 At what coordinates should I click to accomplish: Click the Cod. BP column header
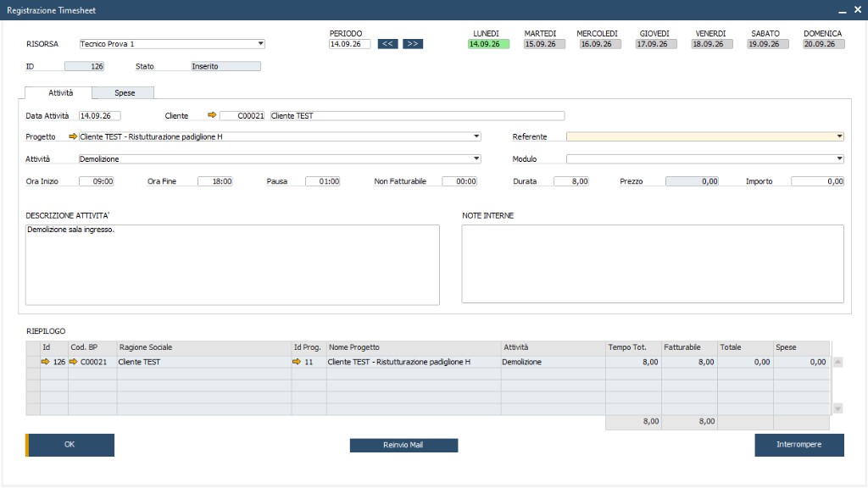[x=92, y=347]
